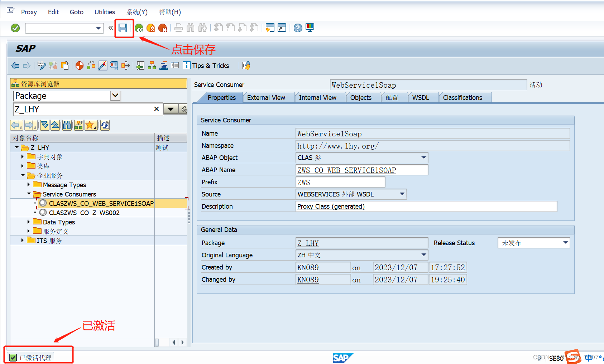
Task: Open the Package object type dropdown
Action: [x=115, y=96]
